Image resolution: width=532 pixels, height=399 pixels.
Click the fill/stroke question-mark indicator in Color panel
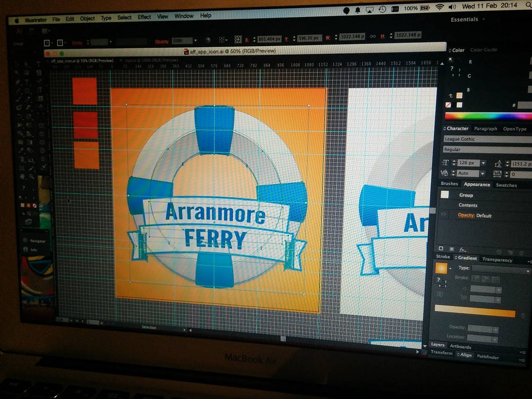click(455, 71)
